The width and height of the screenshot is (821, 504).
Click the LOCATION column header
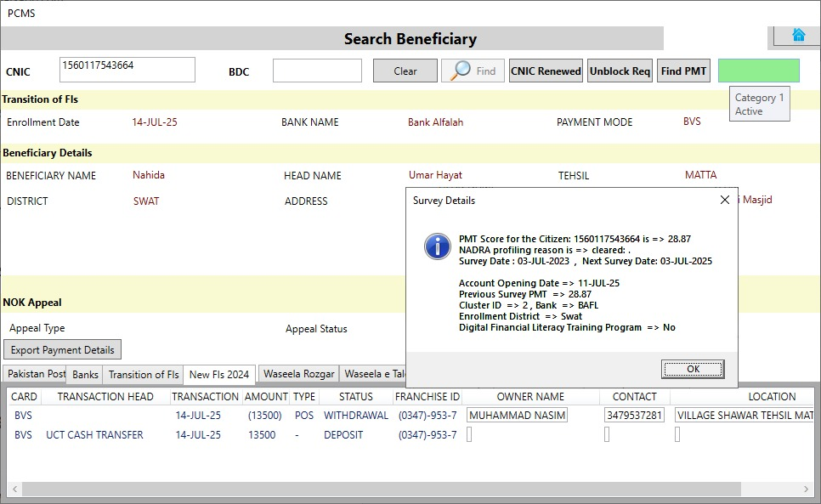point(772,397)
